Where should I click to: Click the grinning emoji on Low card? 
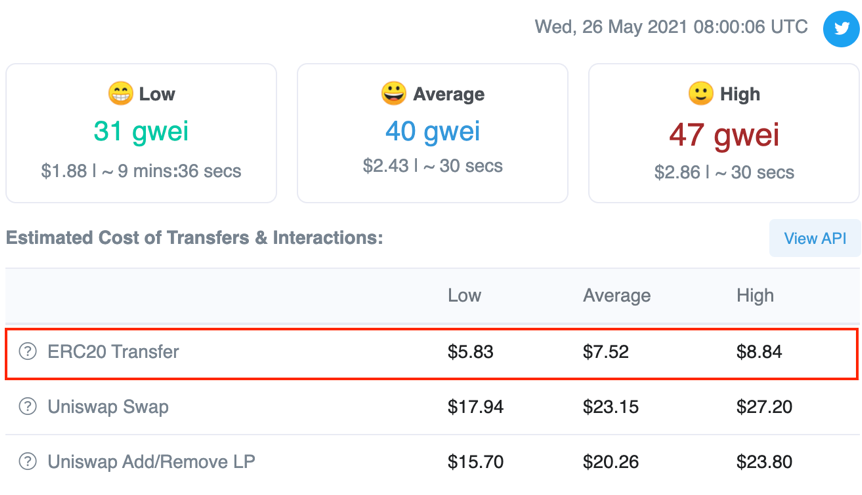[120, 94]
